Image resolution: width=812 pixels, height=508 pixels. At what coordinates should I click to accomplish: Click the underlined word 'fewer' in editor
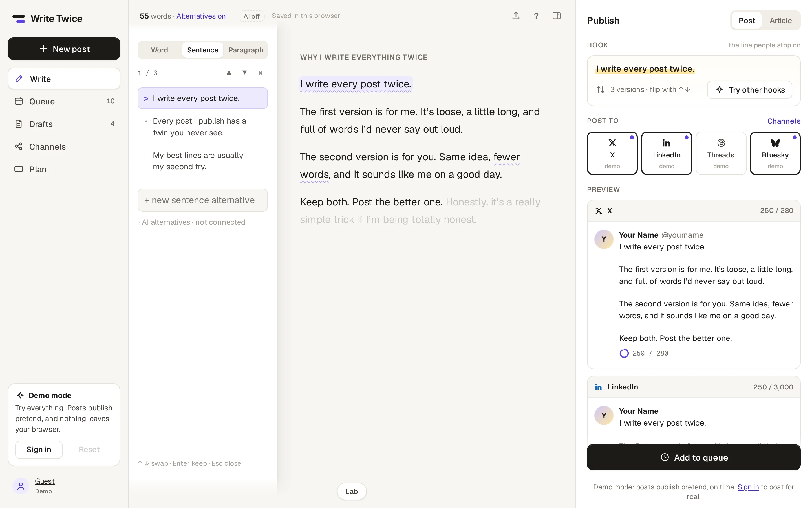click(x=506, y=157)
